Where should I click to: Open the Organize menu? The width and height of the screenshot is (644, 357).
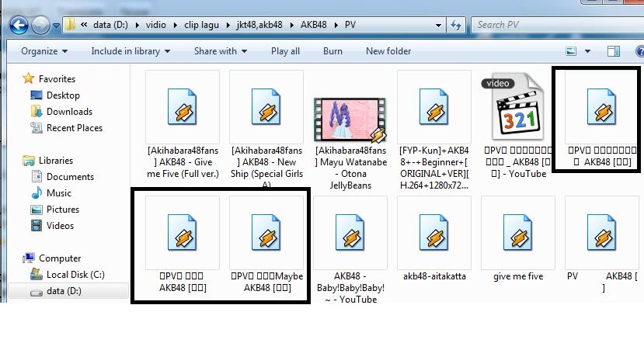point(44,51)
